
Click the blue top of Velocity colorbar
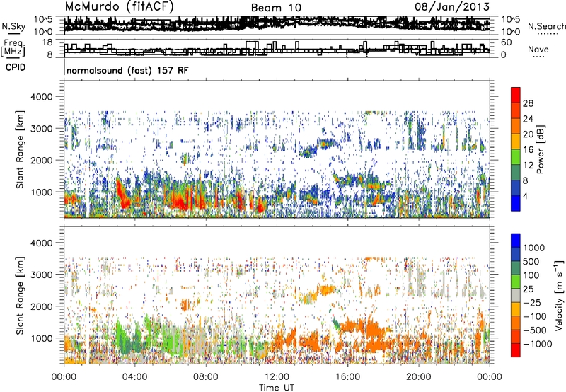(516, 241)
